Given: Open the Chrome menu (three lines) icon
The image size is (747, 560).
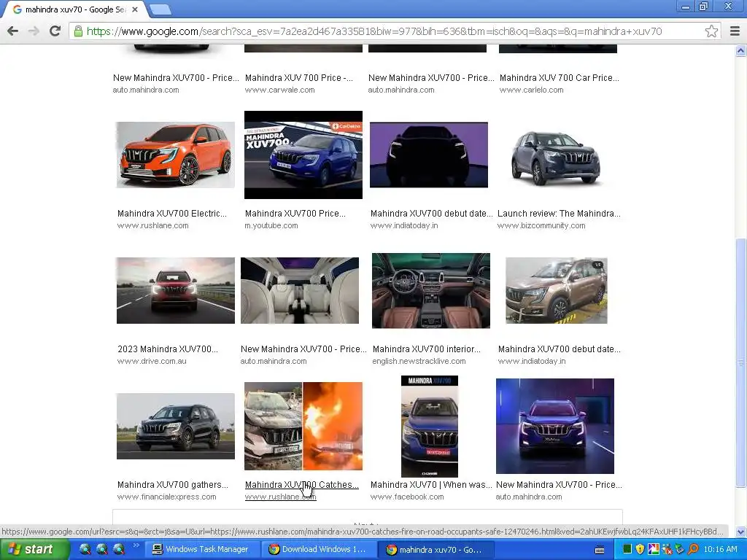Looking at the screenshot, I should [x=735, y=31].
